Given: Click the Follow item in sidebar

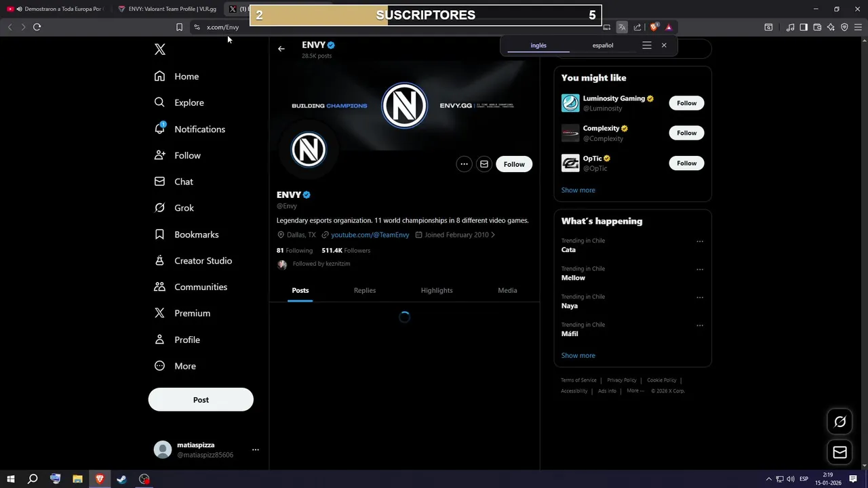Looking at the screenshot, I should [x=178, y=155].
